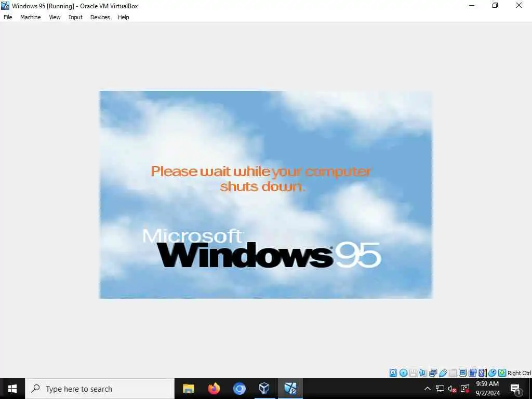Open the Help menu
532x399 pixels.
[x=124, y=17]
